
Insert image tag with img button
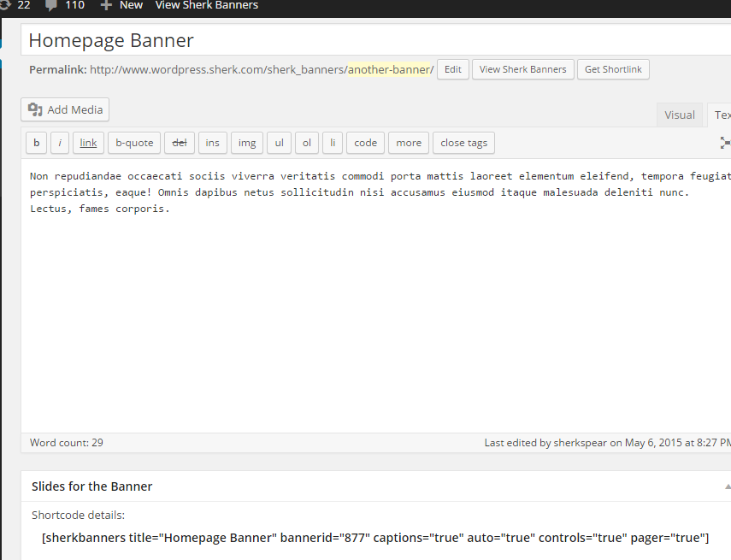pos(246,143)
